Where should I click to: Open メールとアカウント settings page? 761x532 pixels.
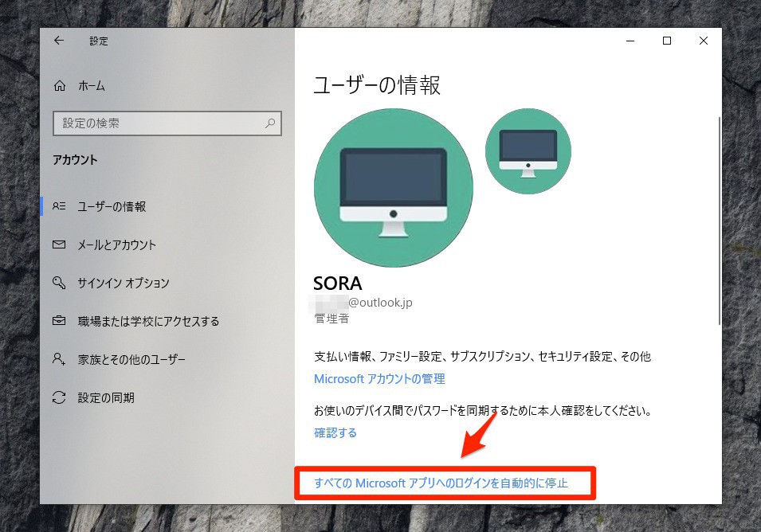click(x=116, y=245)
